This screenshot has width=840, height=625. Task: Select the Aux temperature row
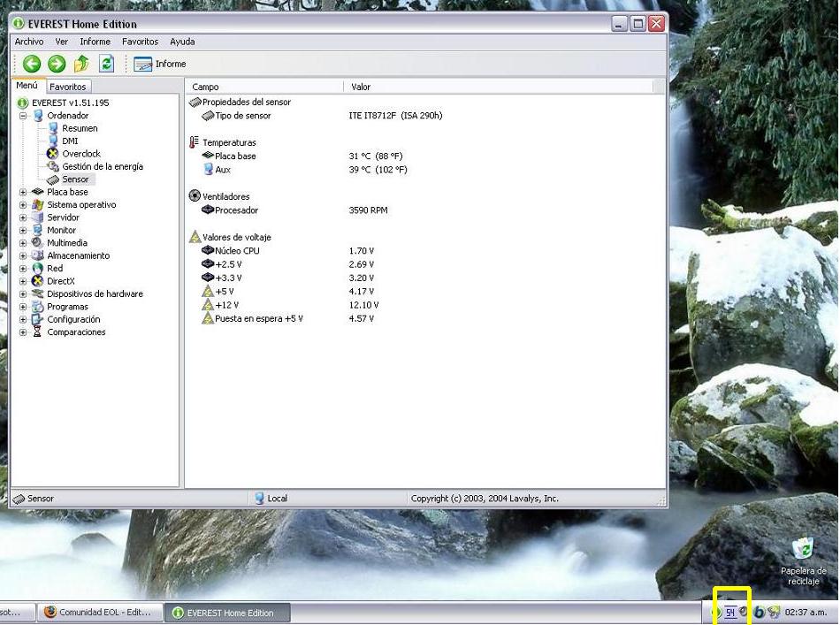(x=425, y=170)
